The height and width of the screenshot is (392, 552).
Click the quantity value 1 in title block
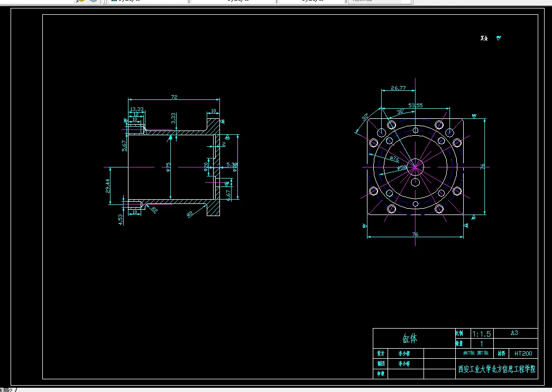pos(482,343)
